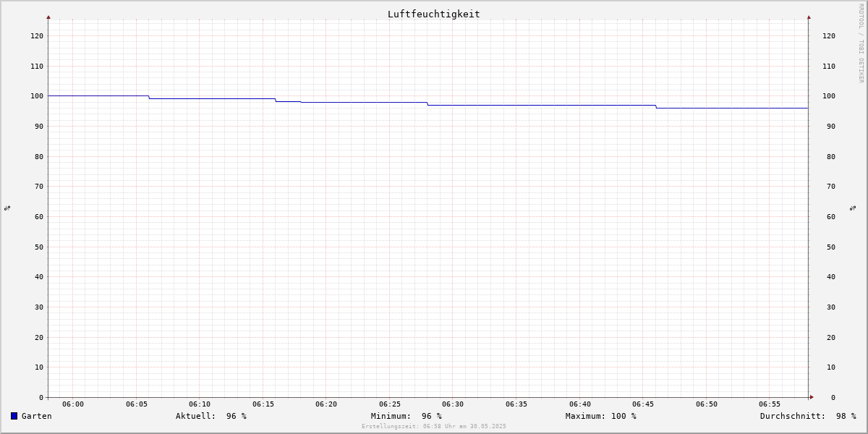Select the Aktuell: 96 % value
The image size is (868, 434).
pos(211,416)
